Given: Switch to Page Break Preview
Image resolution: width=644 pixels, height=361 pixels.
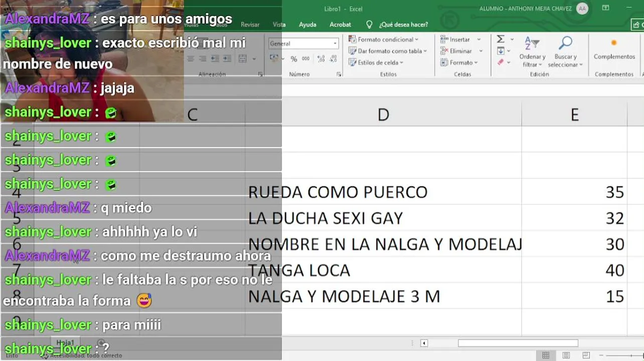Looking at the screenshot, I should (x=586, y=355).
